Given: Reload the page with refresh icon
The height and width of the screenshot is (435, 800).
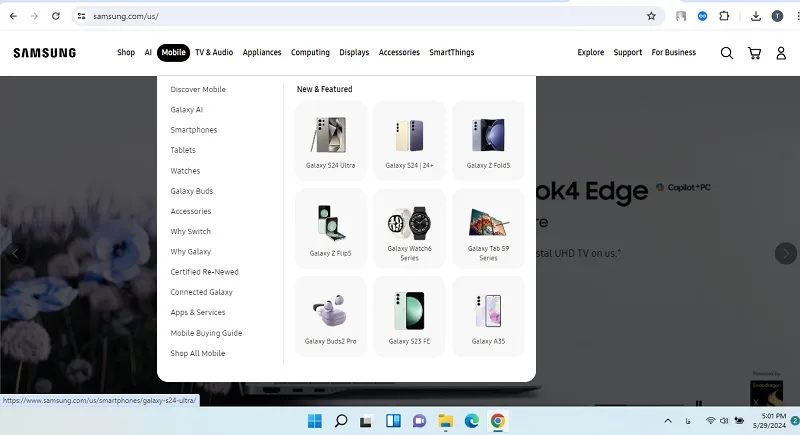Looking at the screenshot, I should (56, 16).
